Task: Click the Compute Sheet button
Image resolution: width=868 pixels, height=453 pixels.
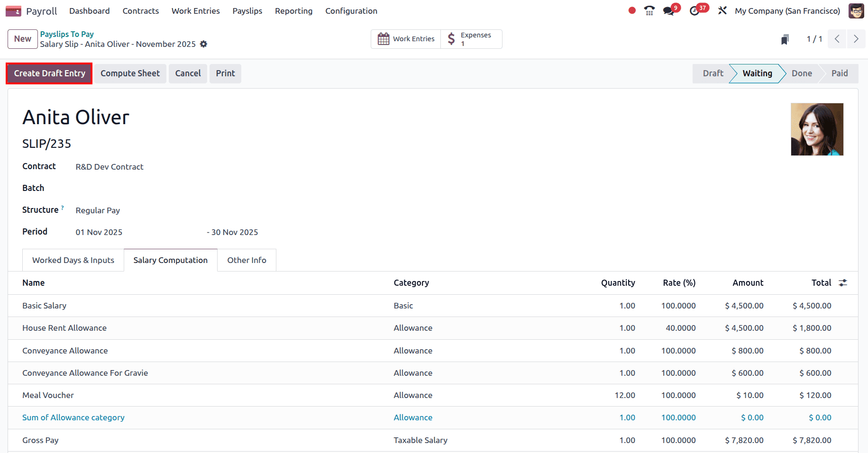Action: [x=130, y=73]
